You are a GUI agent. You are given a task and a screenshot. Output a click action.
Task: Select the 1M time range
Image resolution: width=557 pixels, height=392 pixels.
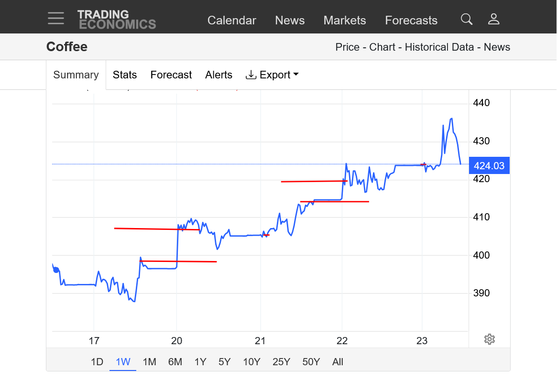click(x=150, y=362)
